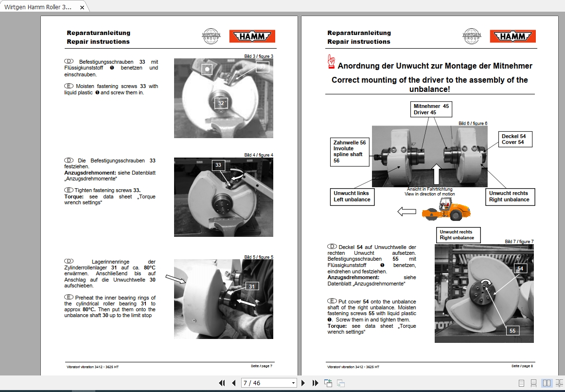Expand the page selection combo box arrow
565x392 pixels.
pyautogui.click(x=294, y=383)
